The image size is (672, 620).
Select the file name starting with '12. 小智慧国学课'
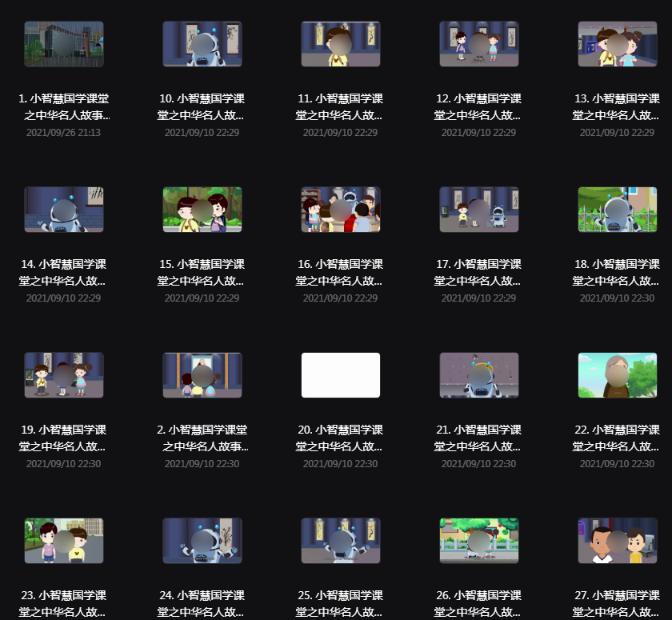coord(478,107)
